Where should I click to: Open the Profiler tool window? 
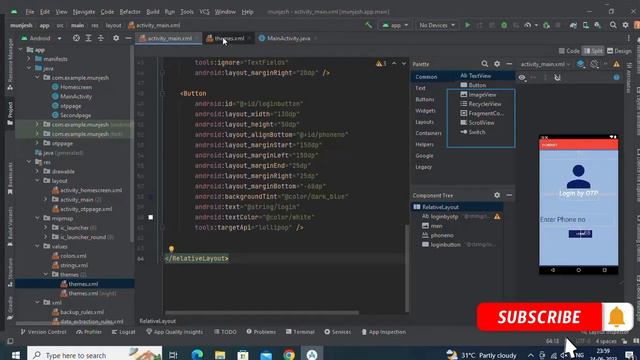pos(89,332)
